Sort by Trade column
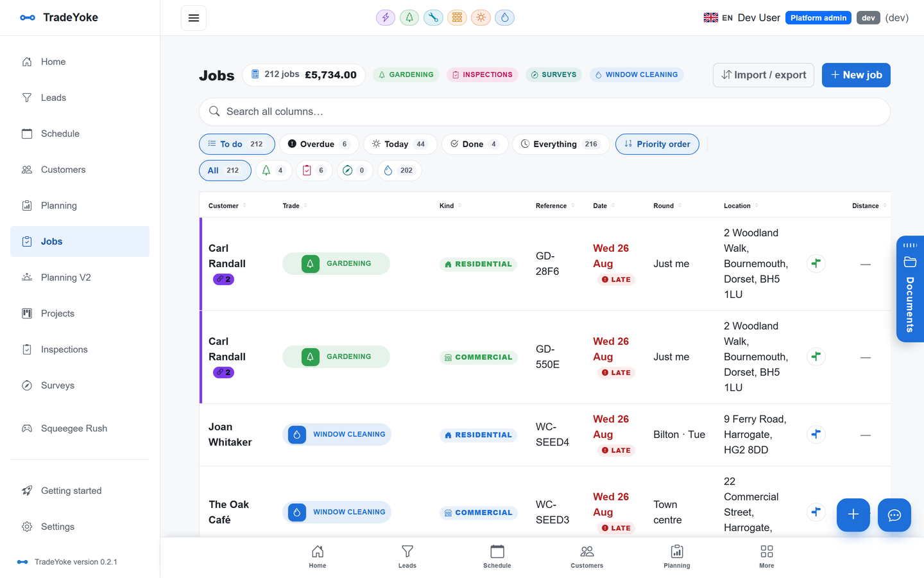 tap(295, 206)
